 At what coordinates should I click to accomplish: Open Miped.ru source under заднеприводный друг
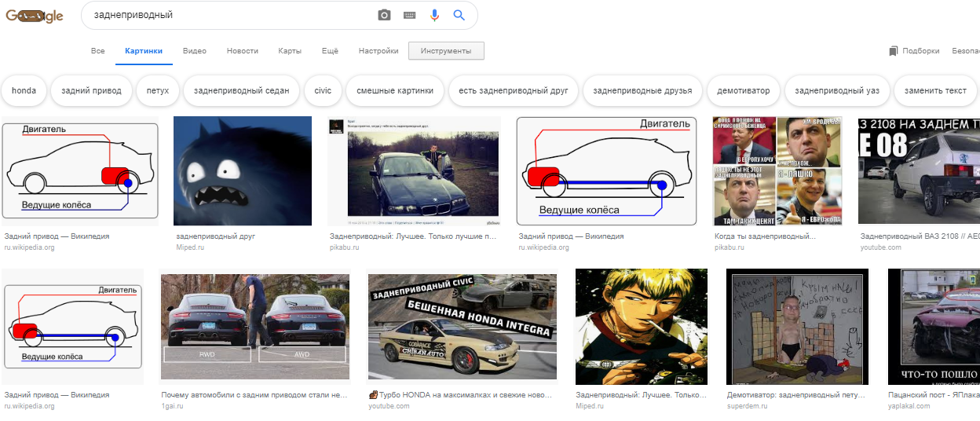(189, 247)
